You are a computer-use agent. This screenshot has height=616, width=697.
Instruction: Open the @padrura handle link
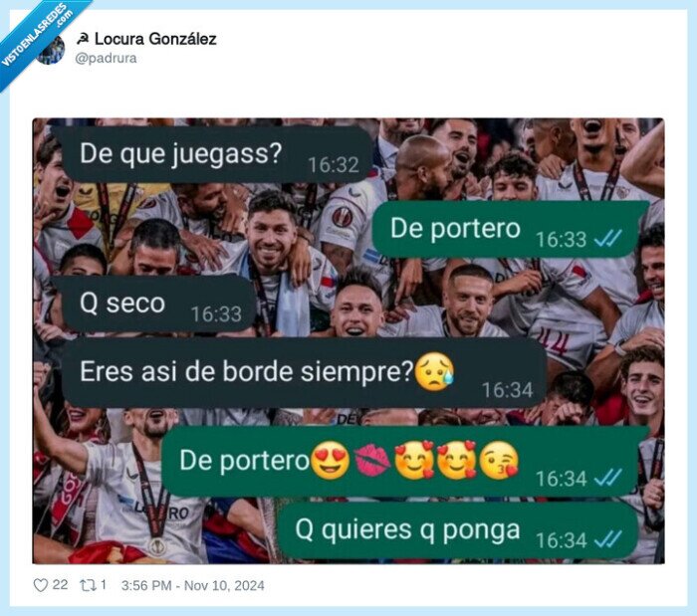(106, 58)
